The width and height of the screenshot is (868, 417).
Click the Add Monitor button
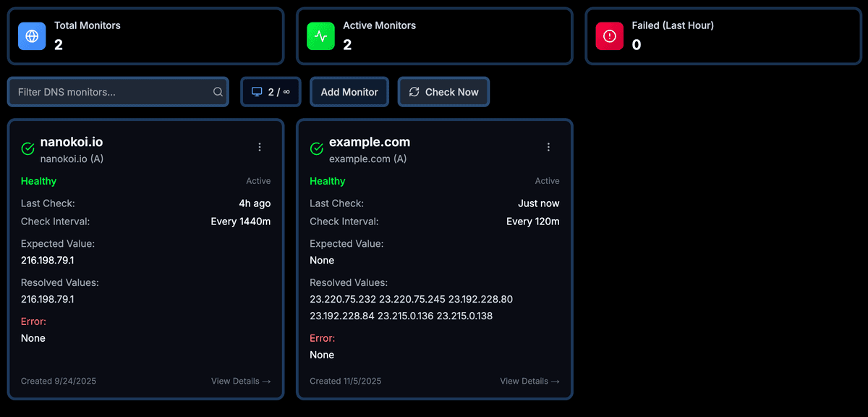click(x=349, y=92)
